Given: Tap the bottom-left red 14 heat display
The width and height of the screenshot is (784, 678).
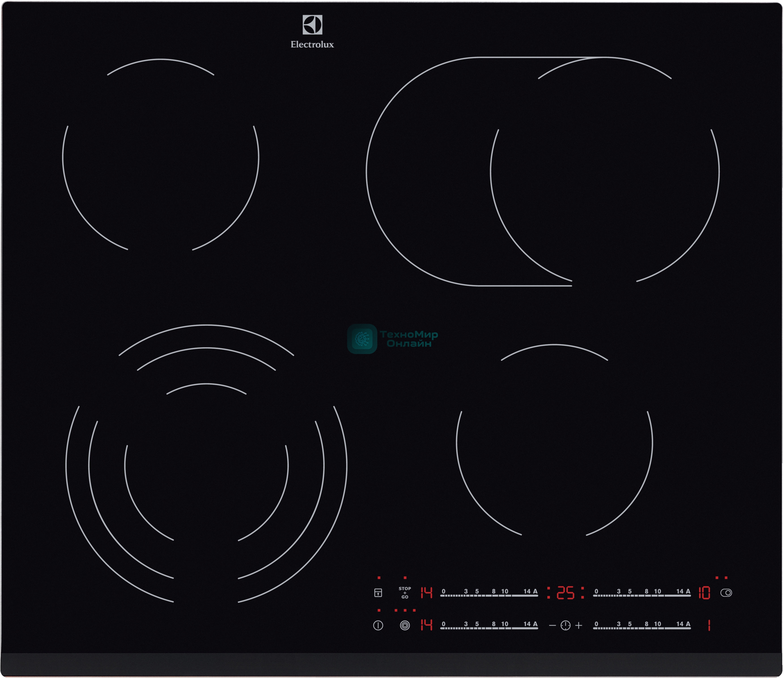Looking at the screenshot, I should coord(426,625).
